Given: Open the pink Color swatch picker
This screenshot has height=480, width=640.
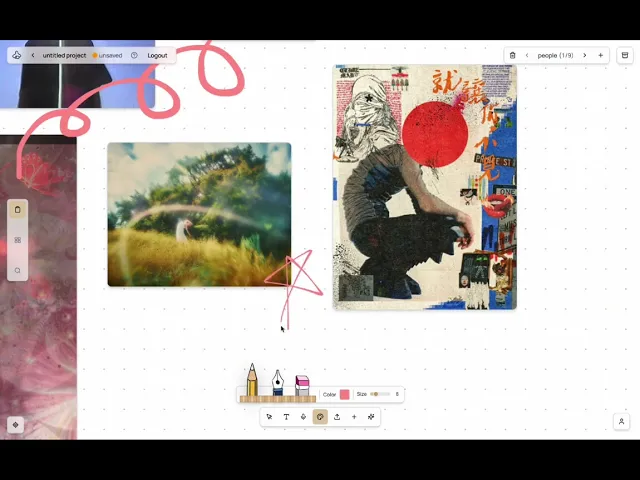Looking at the screenshot, I should pyautogui.click(x=344, y=394).
